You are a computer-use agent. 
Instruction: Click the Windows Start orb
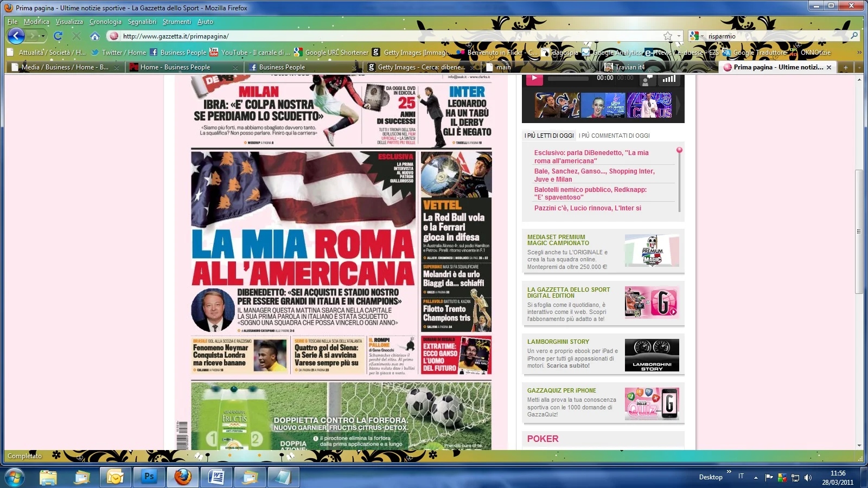[x=14, y=477]
